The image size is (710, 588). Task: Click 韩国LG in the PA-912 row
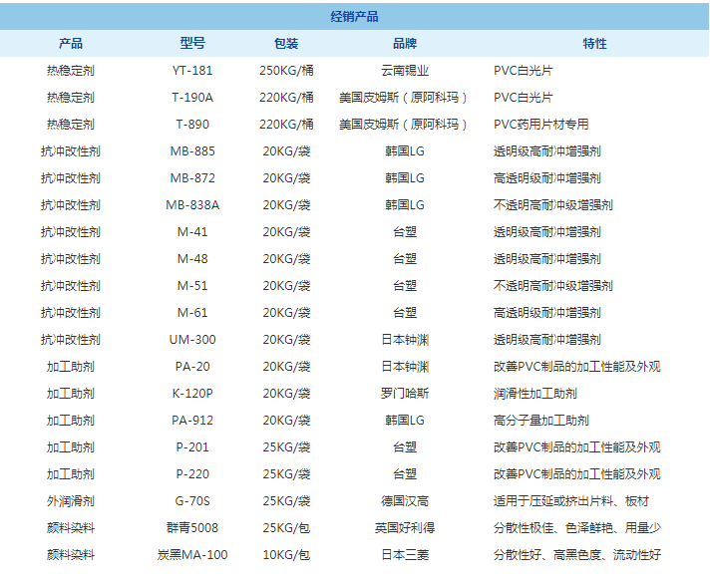[x=405, y=421]
